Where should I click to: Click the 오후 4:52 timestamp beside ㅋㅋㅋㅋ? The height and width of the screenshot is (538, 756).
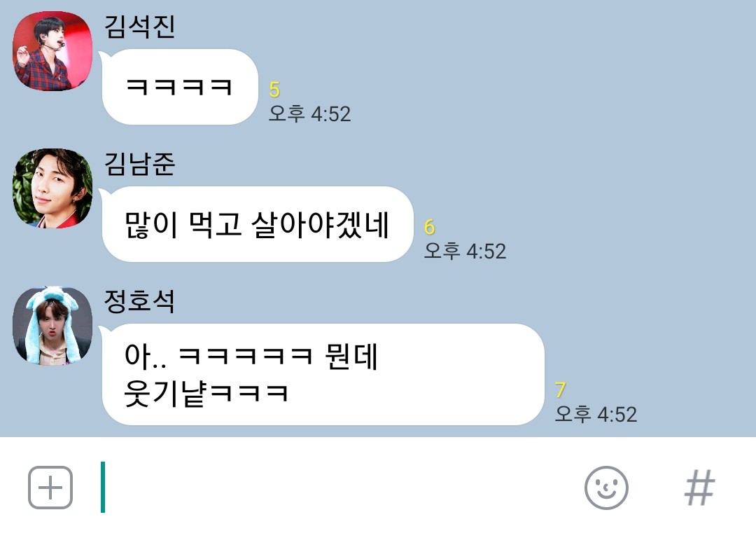click(x=309, y=114)
